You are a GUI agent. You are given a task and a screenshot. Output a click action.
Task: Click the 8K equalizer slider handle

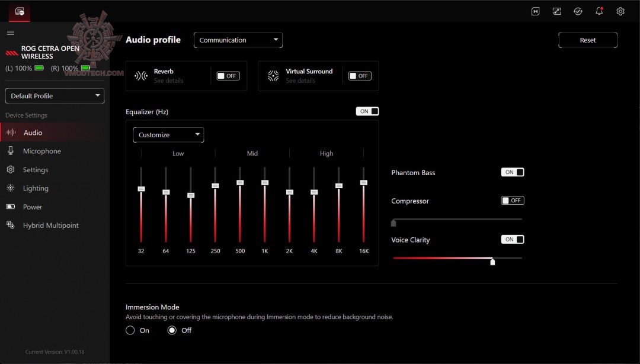[339, 185]
